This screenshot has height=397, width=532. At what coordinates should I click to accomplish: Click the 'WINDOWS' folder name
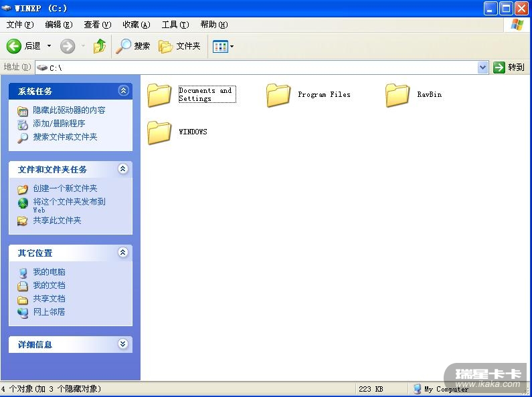point(193,132)
